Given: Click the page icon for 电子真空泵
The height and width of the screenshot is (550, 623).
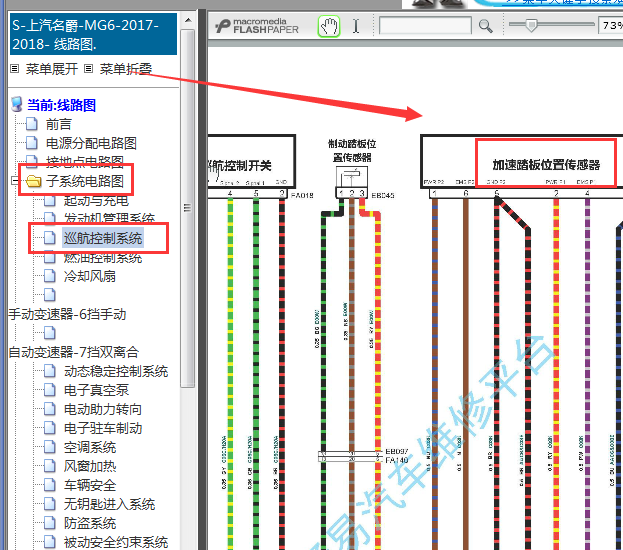Looking at the screenshot, I should (x=50, y=390).
